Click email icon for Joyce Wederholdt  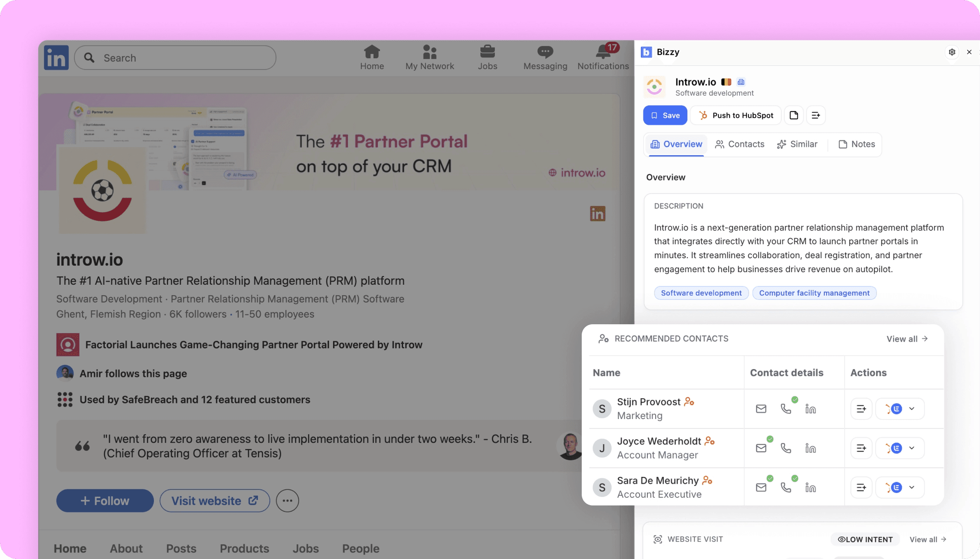pos(761,448)
